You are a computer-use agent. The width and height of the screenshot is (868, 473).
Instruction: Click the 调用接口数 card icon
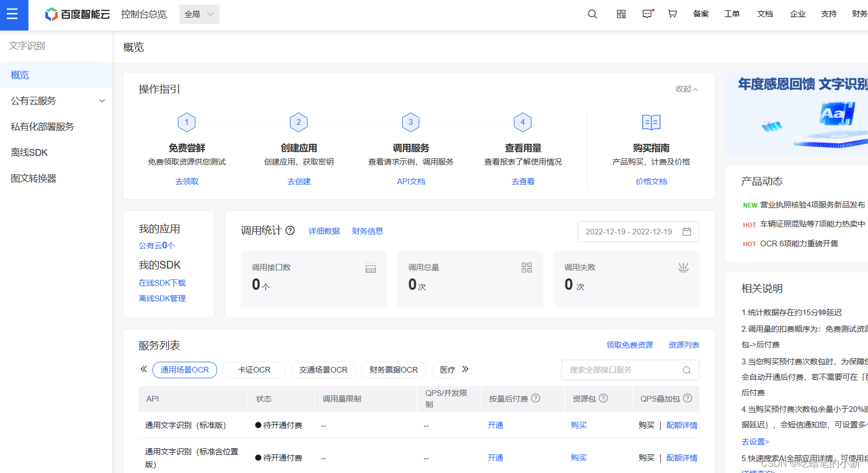pos(371,268)
